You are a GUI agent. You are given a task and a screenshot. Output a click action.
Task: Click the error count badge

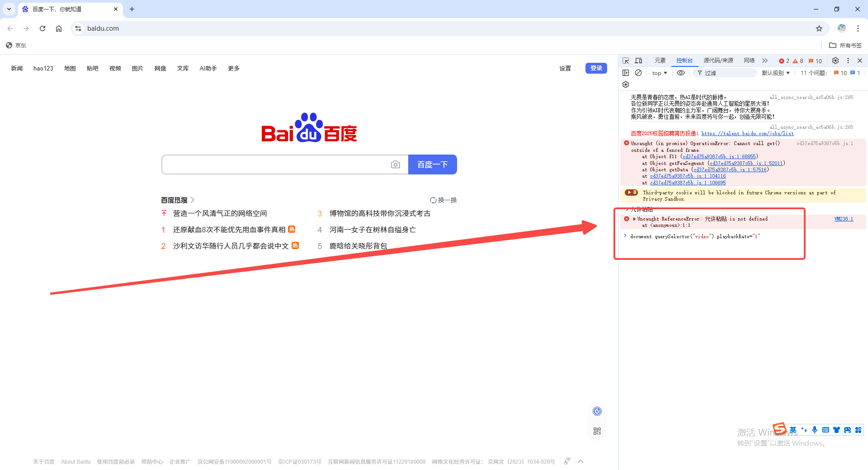(784, 61)
